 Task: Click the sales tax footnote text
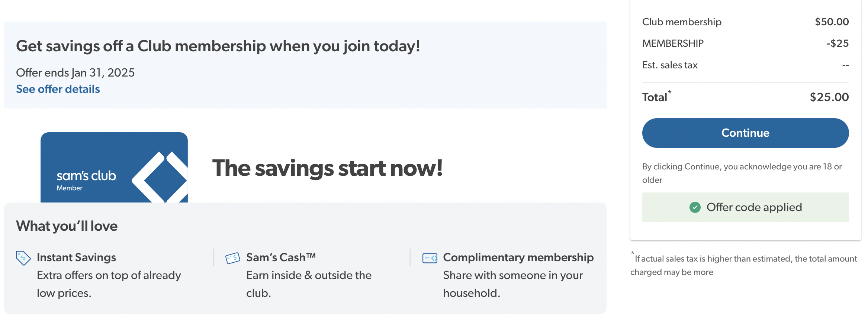point(744,265)
